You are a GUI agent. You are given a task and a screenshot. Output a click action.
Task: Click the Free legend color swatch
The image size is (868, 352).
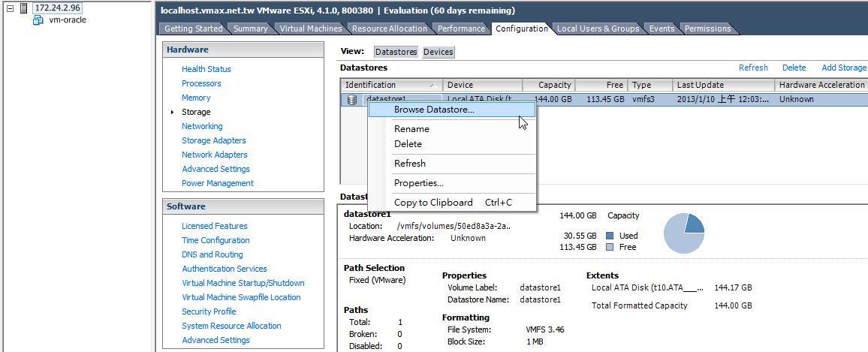tap(610, 248)
